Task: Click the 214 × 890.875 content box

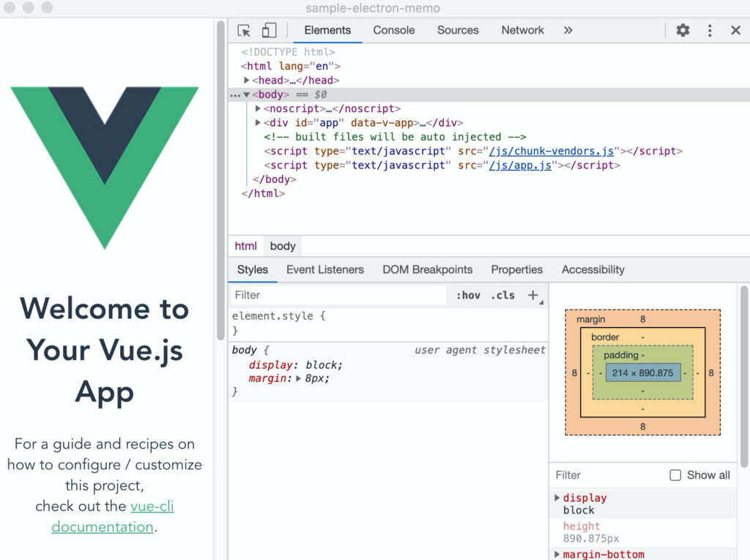Action: pos(643,373)
